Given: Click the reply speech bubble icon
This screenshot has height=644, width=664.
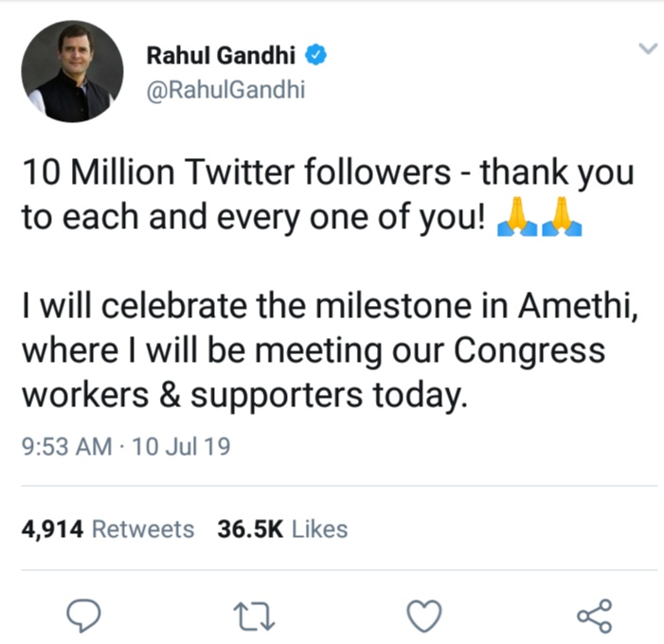Looking at the screenshot, I should pyautogui.click(x=85, y=616).
